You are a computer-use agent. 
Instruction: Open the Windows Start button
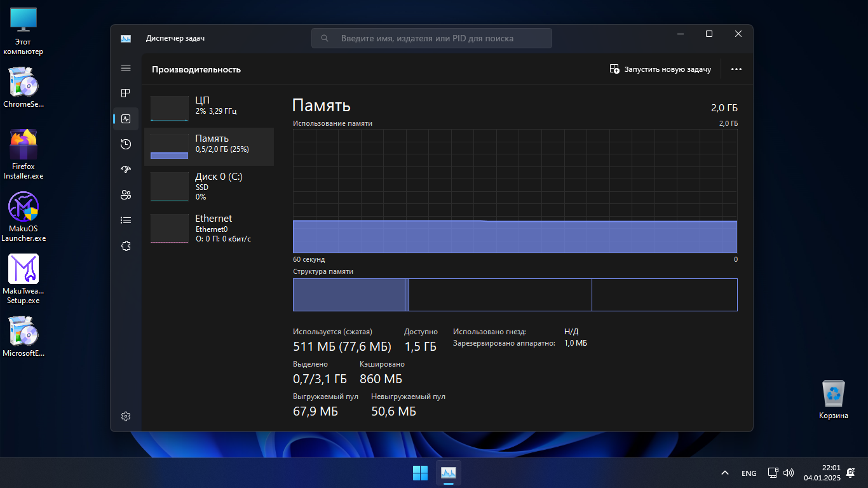(420, 473)
